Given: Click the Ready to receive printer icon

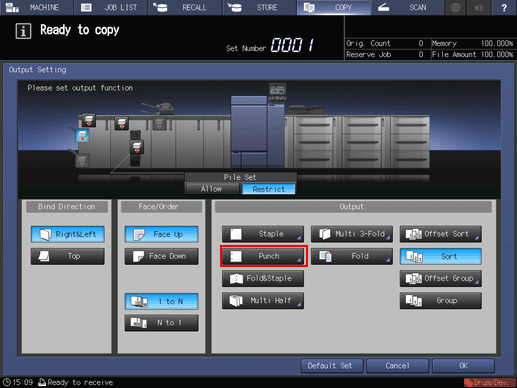Looking at the screenshot, I should 42,382.
